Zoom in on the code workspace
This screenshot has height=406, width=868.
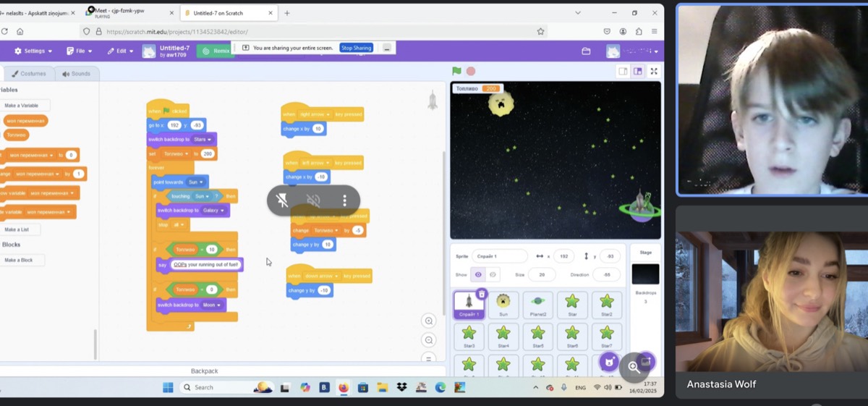point(429,321)
